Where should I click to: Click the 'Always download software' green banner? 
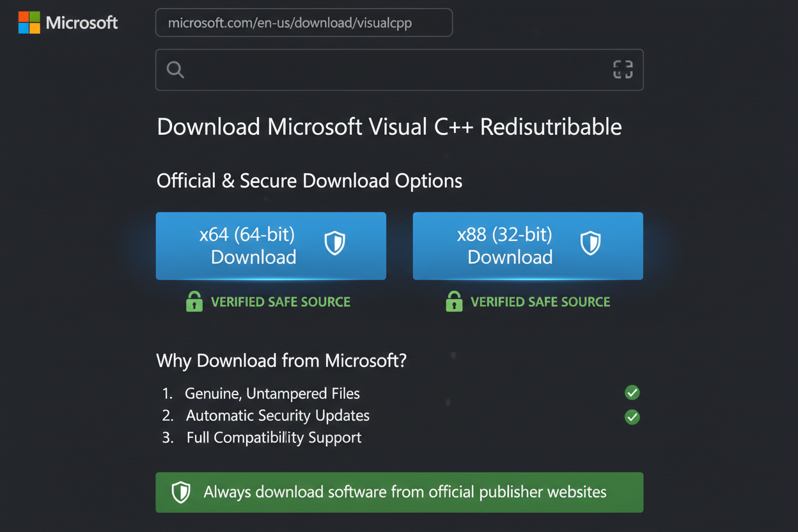(404, 492)
